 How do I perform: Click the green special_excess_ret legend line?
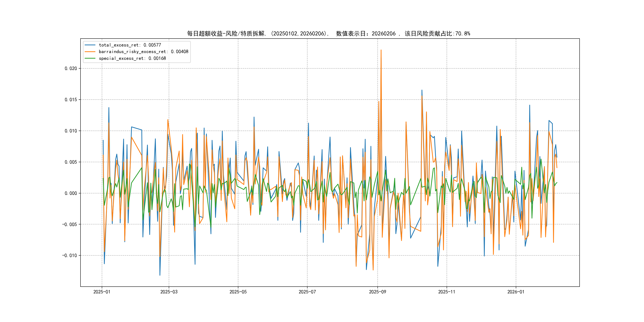tap(90, 58)
